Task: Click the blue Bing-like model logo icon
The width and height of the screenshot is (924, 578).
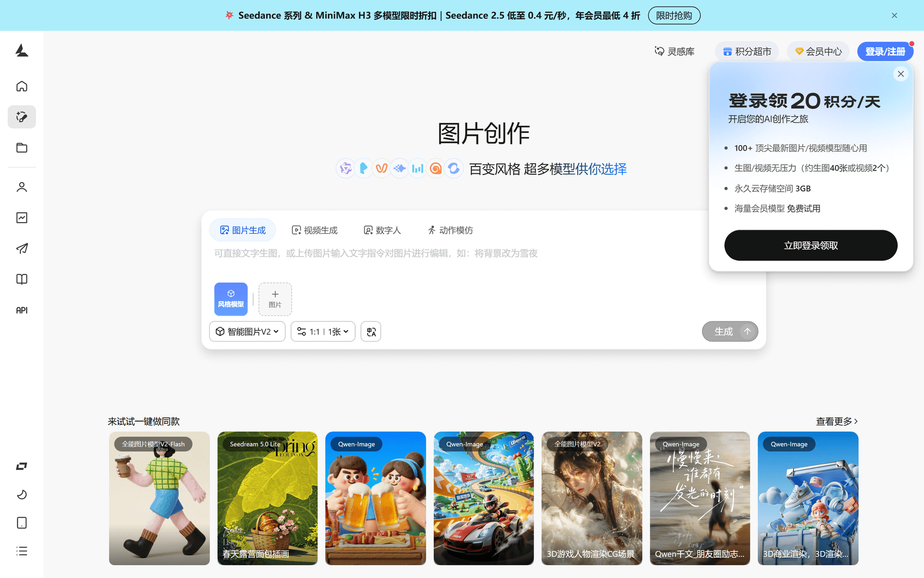Action: pyautogui.click(x=364, y=169)
